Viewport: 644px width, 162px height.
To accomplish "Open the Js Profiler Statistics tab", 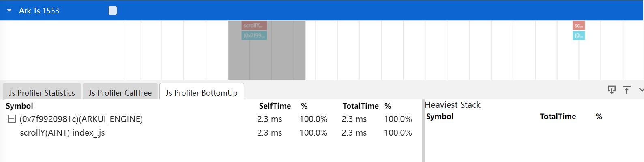I will click(42, 93).
